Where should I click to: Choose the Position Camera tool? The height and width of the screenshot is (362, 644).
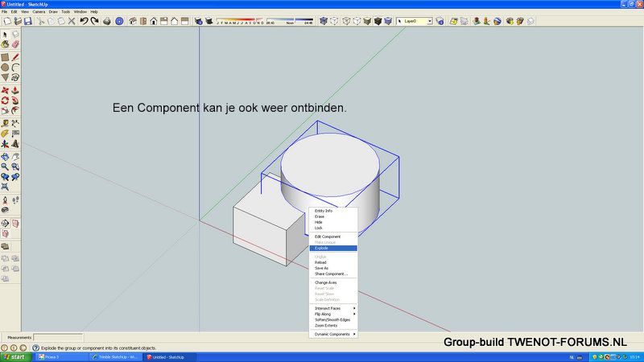(5, 200)
